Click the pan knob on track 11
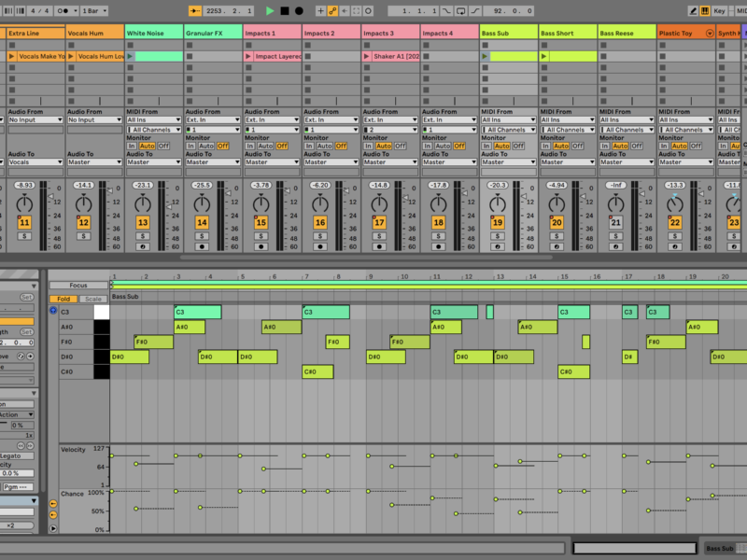This screenshot has height=560, width=747. [x=24, y=203]
